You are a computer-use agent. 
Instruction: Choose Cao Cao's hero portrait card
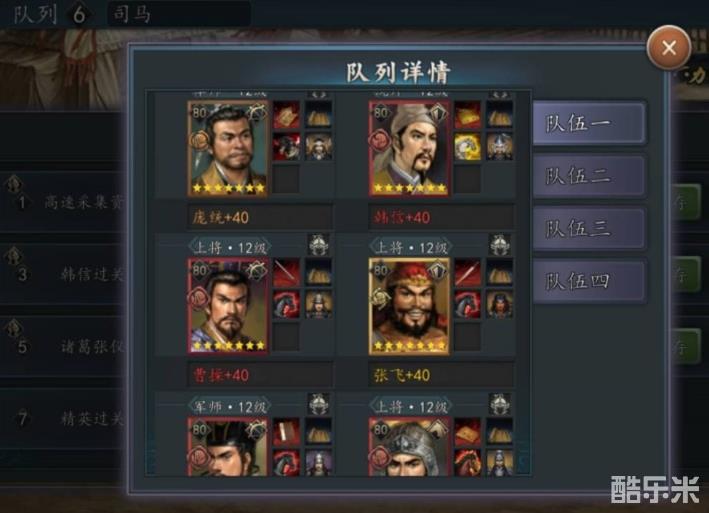click(x=228, y=306)
